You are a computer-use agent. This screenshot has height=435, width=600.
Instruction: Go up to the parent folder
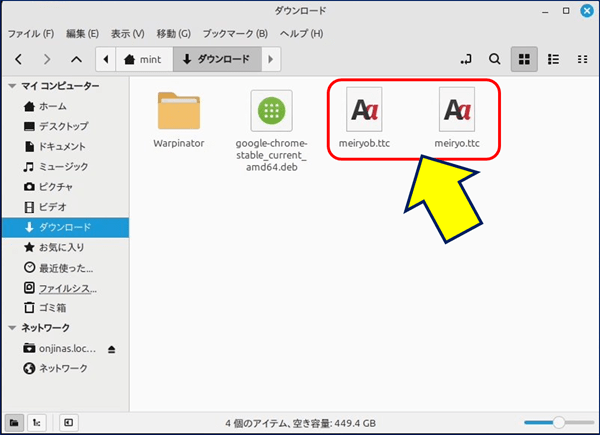[77, 59]
